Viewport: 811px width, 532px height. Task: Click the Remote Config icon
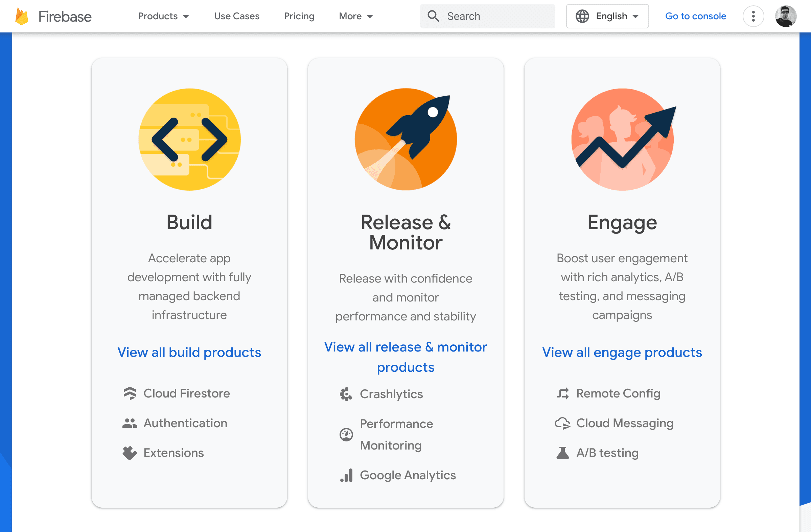pos(562,393)
